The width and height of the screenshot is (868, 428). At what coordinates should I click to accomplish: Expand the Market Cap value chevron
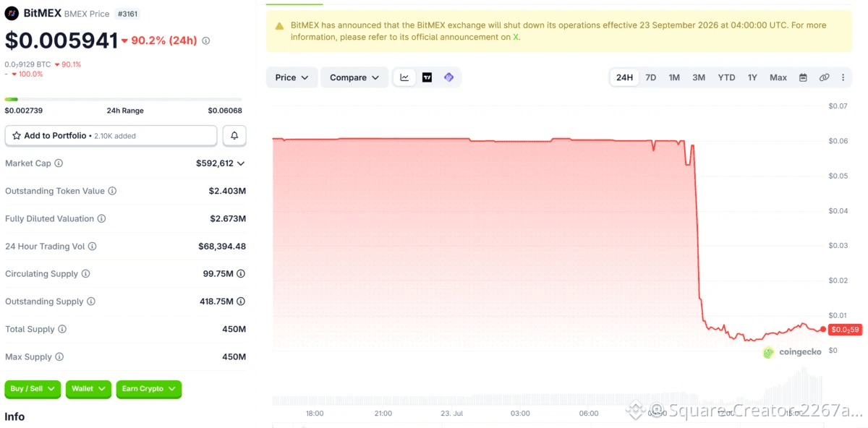(x=241, y=163)
